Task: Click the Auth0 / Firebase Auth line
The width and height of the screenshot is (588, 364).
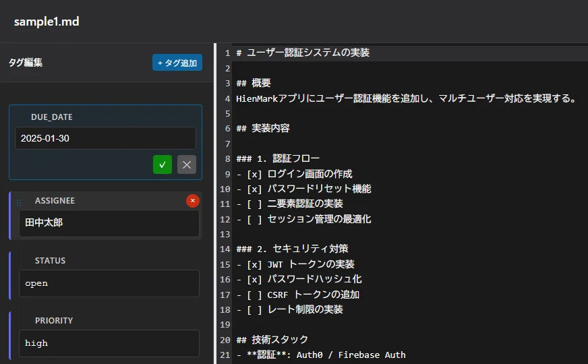Action: point(321,355)
